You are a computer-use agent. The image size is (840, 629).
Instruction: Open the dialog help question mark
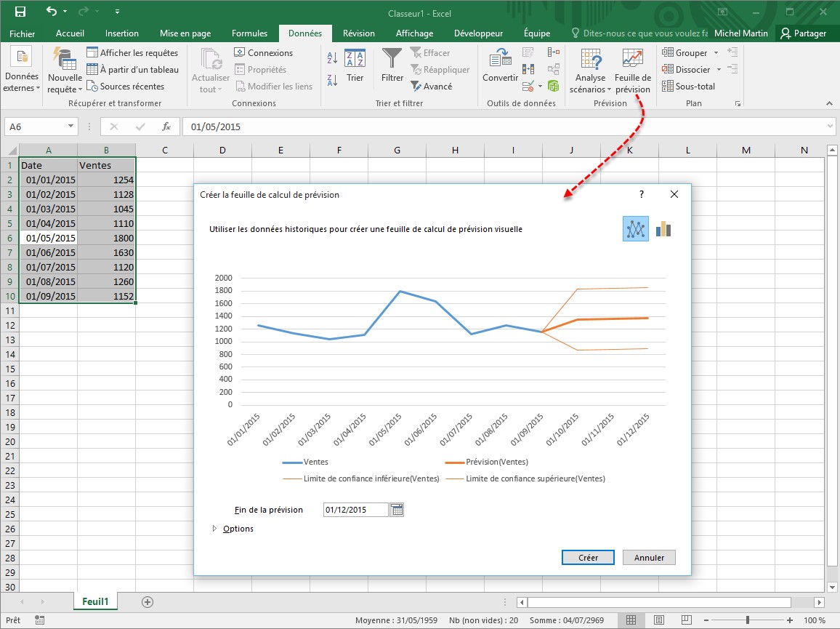(642, 195)
